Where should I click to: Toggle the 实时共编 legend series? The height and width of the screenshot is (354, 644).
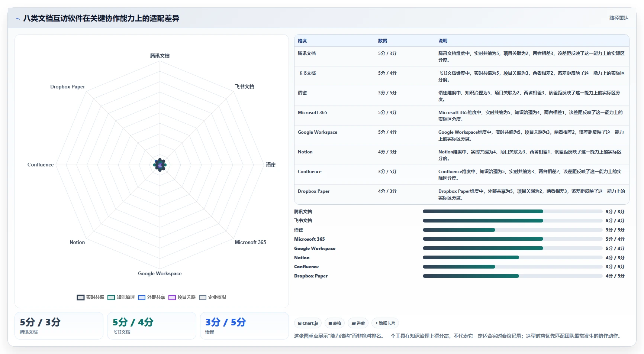91,297
